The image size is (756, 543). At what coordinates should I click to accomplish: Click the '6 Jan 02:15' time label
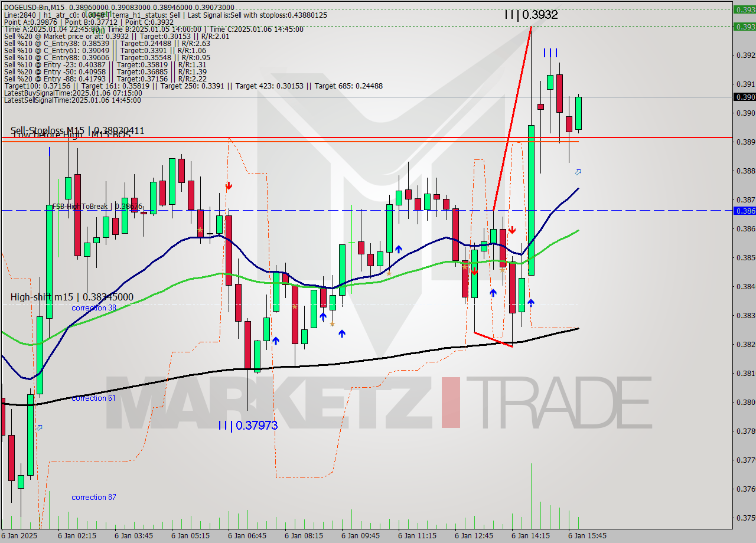pos(77,536)
